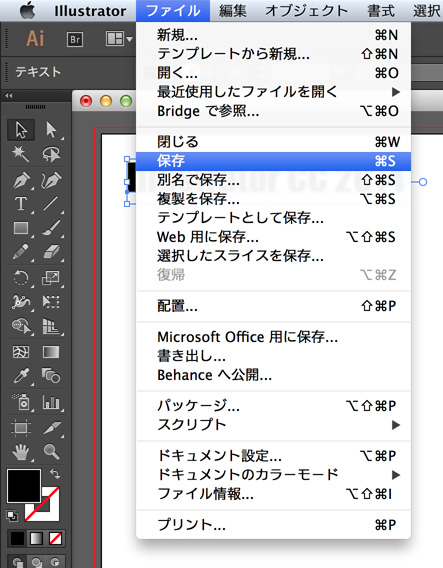Select the Hand tool
The image size is (443, 568).
(21, 452)
